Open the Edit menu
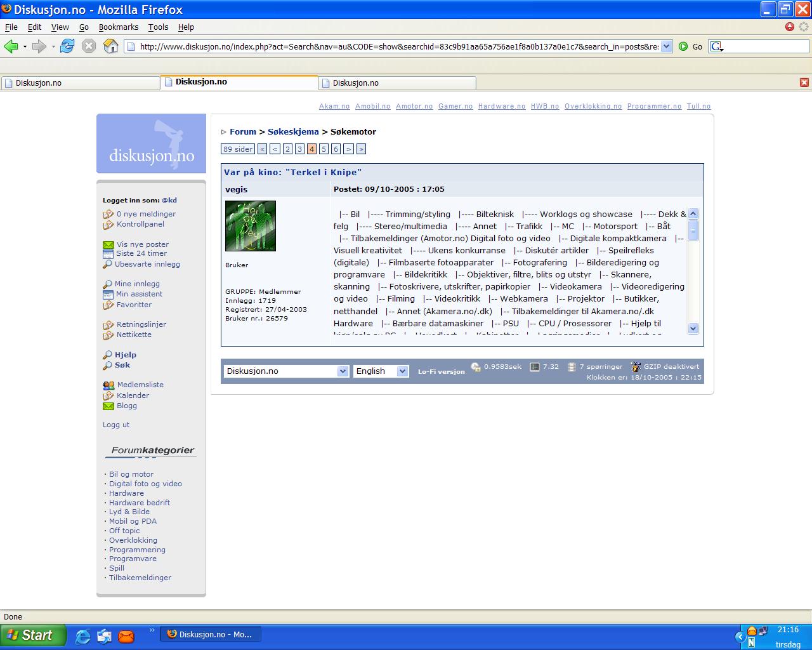Viewport: 812px width, 650px height. [35, 27]
